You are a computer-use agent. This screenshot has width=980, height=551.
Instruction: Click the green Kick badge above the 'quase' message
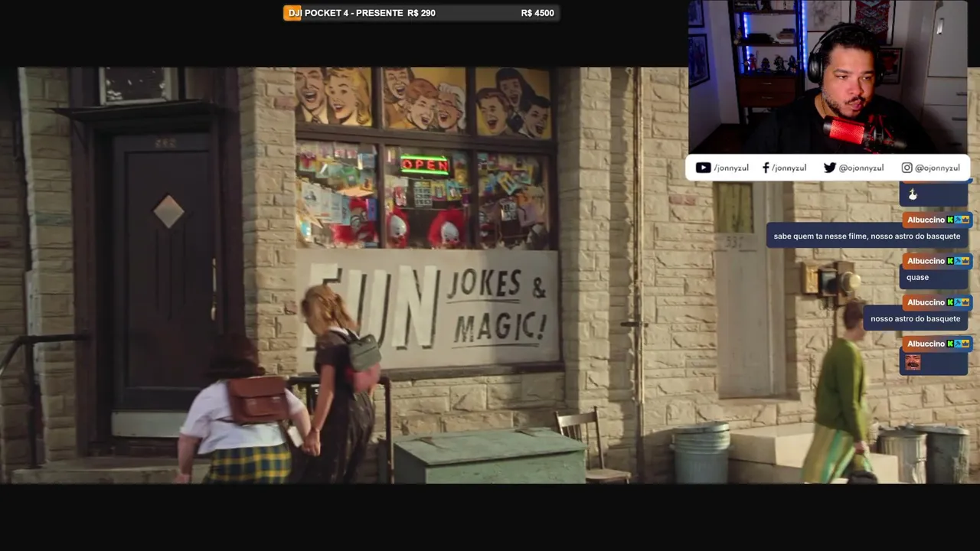tap(950, 261)
